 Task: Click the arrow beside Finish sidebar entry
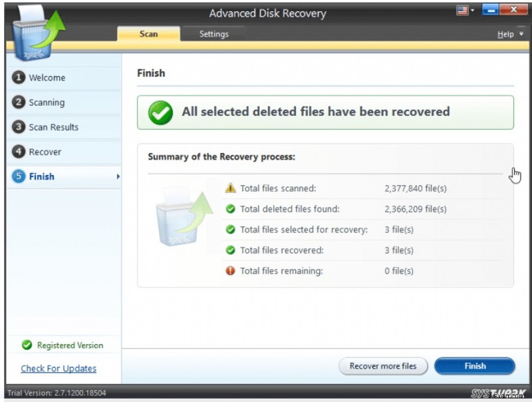coord(117,176)
